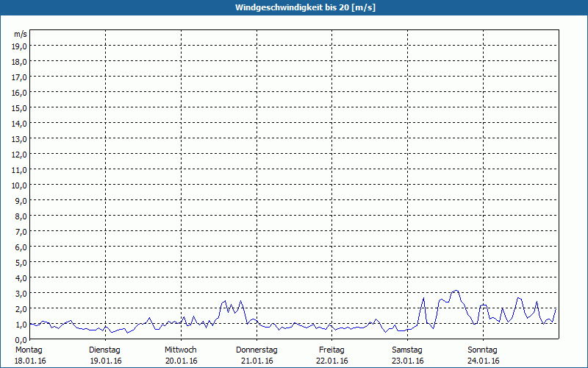Image resolution: width=588 pixels, height=368 pixels.
Task: Select the '2,0' y-axis label
Action: 21,308
